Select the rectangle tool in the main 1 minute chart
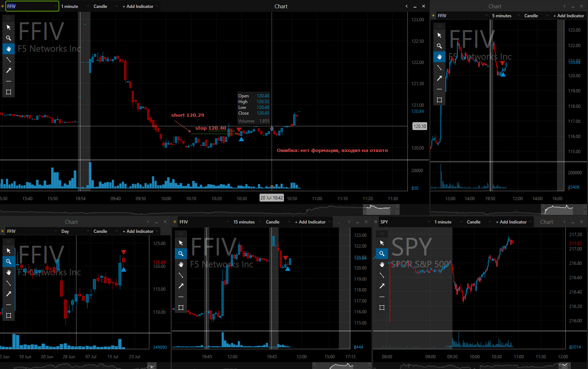Viewport: 588px width, 369px height. click(9, 92)
